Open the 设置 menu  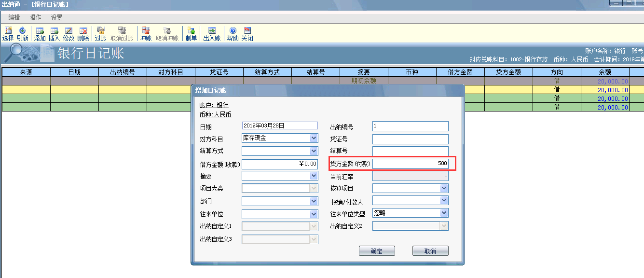click(57, 17)
